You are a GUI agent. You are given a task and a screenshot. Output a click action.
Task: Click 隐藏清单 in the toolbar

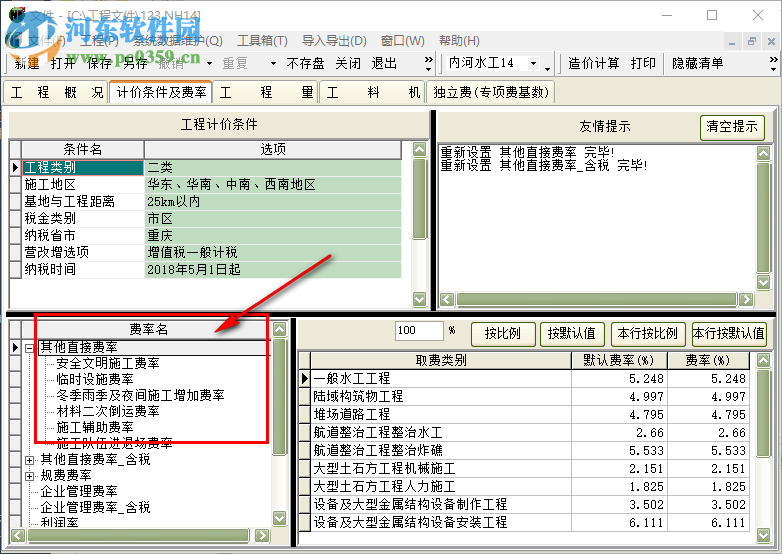(x=697, y=63)
